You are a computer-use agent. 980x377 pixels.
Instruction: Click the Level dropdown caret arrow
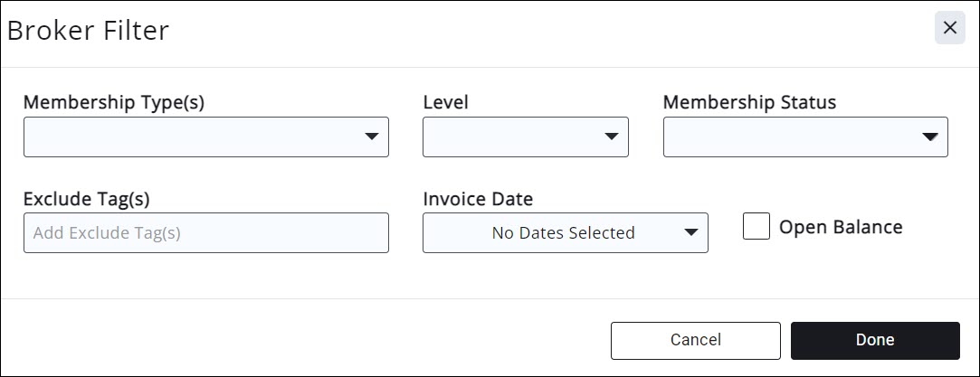(x=611, y=137)
